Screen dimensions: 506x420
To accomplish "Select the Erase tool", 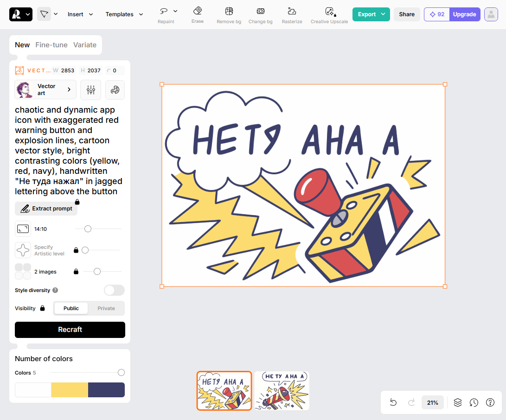I will pyautogui.click(x=198, y=14).
